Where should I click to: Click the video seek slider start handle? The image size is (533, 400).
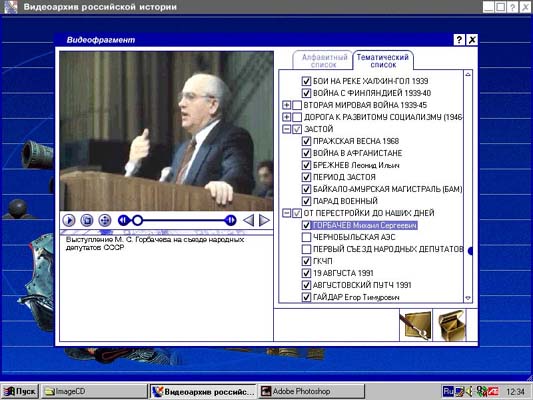(x=137, y=221)
